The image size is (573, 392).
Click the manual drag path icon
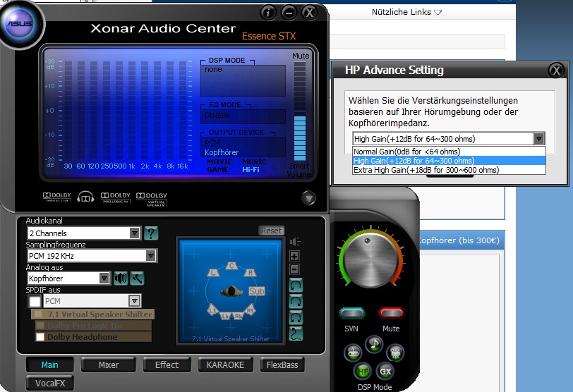(x=296, y=334)
